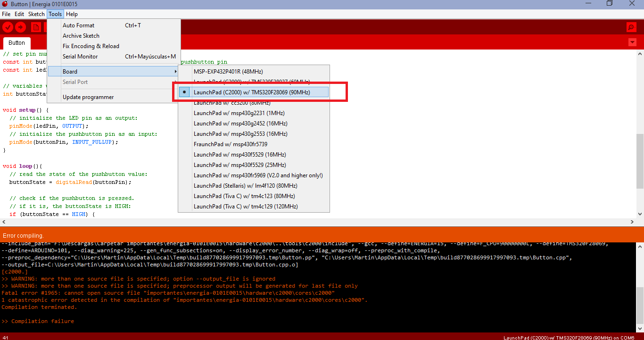The image size is (644, 340).
Task: Open the Help menu
Action: pyautogui.click(x=72, y=14)
